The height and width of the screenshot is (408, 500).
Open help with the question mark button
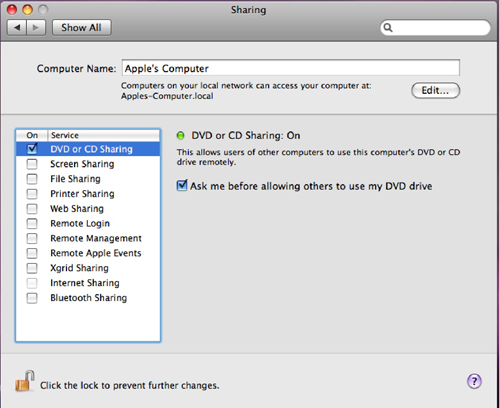point(474,381)
